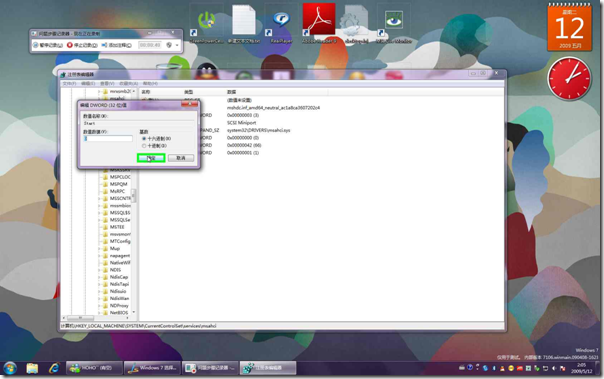
Task: Open the Favorites menu in Registry Editor
Action: coord(128,83)
